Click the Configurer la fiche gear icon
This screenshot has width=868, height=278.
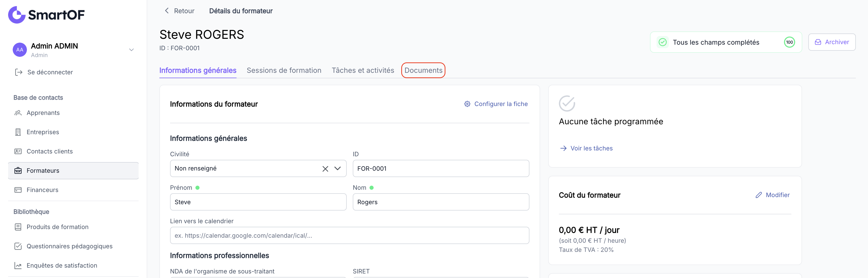[x=467, y=104]
